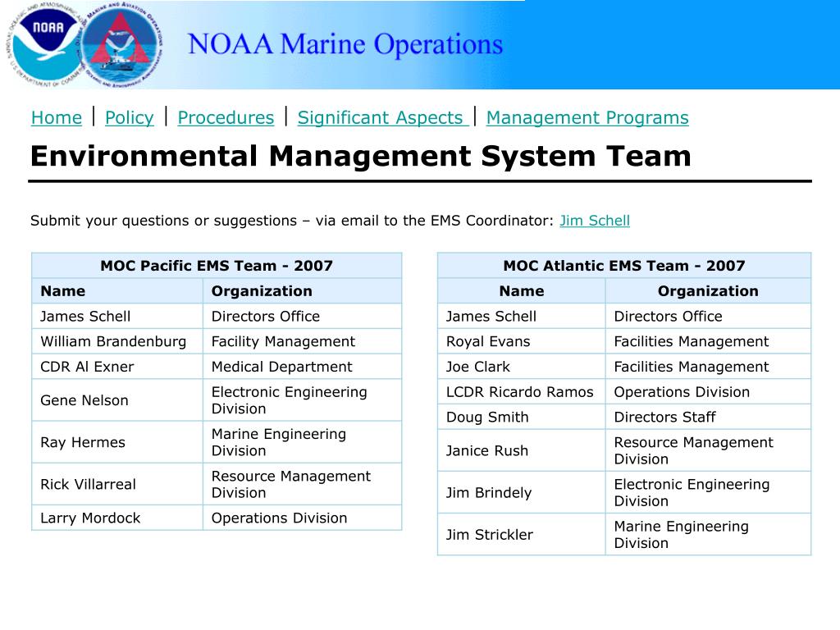
Task: Click Directors Office cell in Atlantic table
Action: pos(708,316)
